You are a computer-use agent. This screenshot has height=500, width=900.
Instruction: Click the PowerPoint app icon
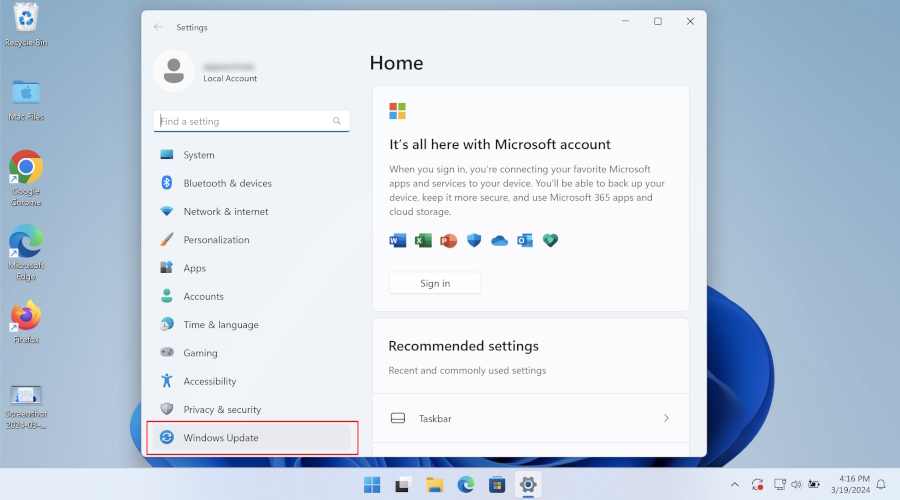click(x=448, y=241)
